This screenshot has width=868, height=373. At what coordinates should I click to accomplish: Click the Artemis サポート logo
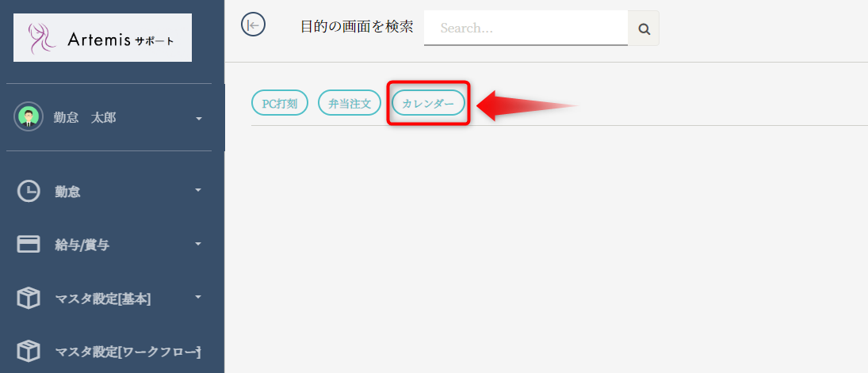click(x=102, y=38)
